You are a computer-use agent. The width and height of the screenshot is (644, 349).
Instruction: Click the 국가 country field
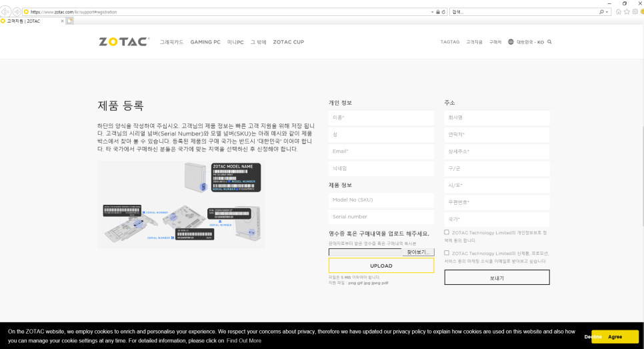tap(497, 219)
